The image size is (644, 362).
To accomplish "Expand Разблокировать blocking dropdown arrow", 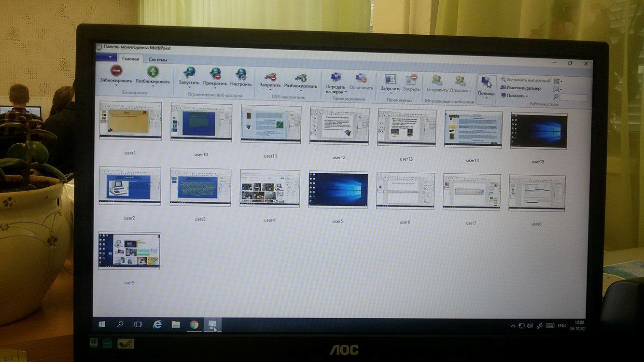I will [x=153, y=86].
